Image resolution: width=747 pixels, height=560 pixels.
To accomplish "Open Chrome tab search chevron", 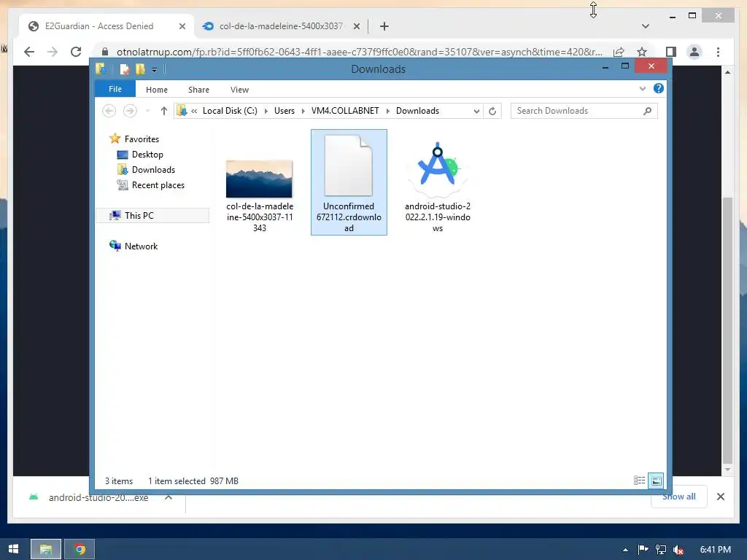I will (646, 26).
